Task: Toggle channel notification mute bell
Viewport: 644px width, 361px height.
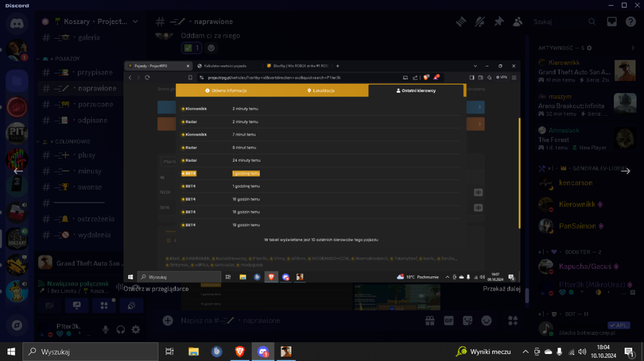Action: (480, 22)
